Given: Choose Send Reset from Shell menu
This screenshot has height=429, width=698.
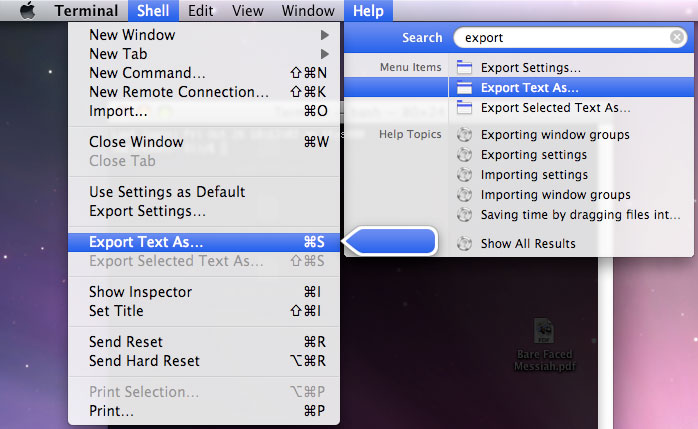Looking at the screenshot, I should (x=204, y=342).
